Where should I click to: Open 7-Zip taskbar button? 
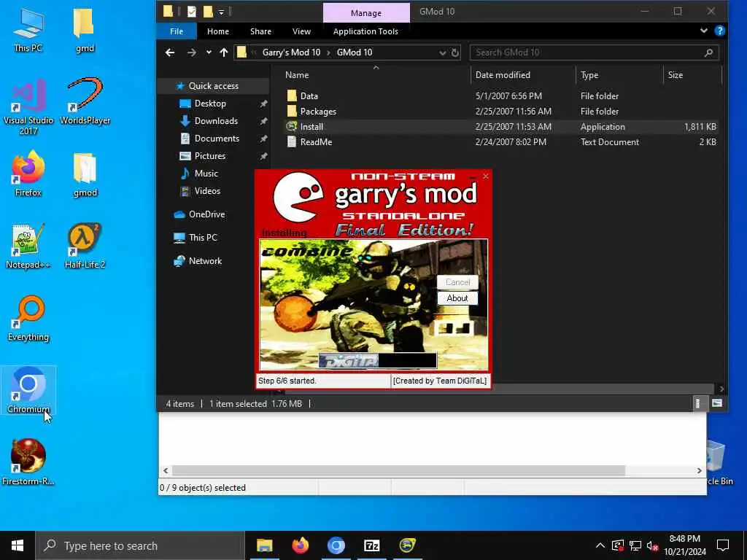tap(371, 545)
